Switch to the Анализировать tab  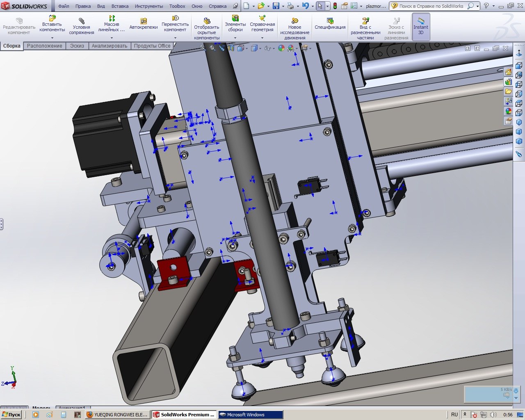(110, 46)
